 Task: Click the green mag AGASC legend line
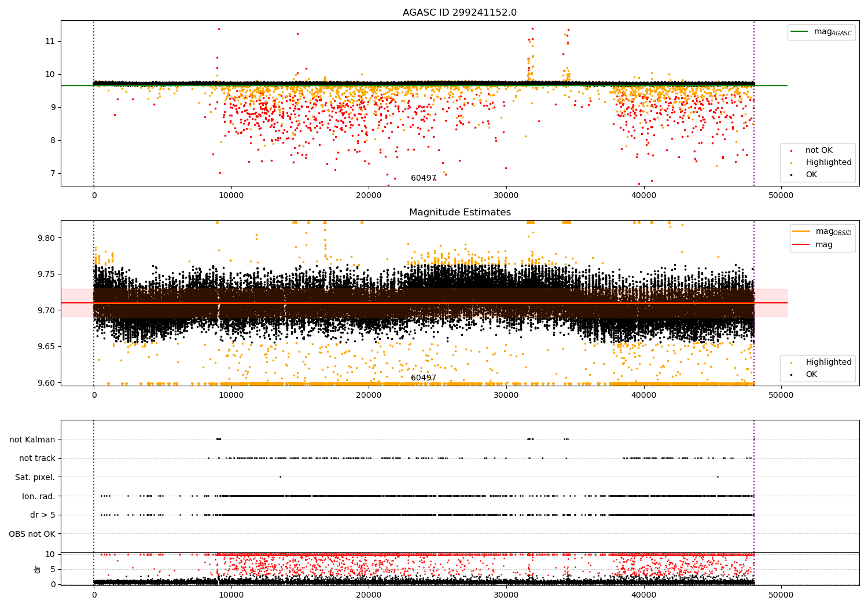(799, 32)
